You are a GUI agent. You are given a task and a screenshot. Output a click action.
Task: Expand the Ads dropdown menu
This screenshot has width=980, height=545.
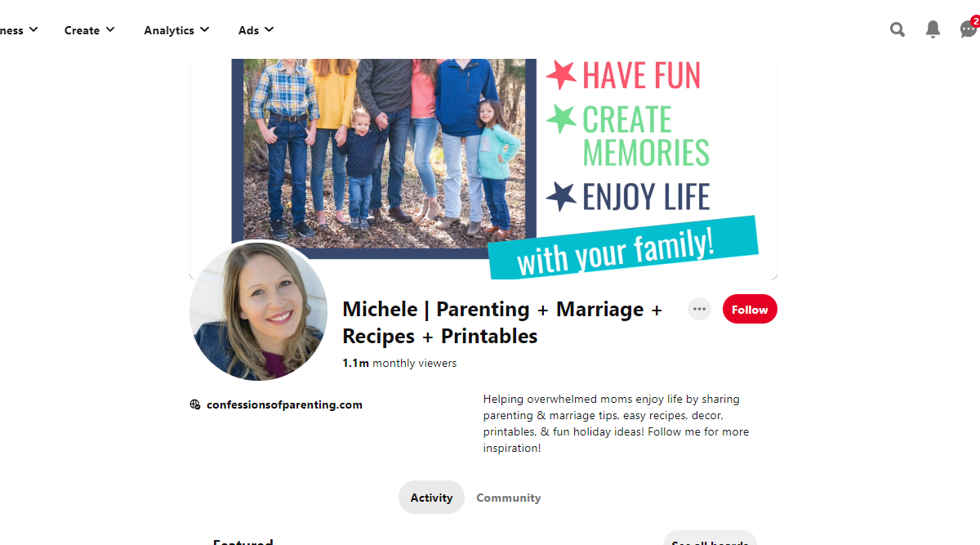(x=256, y=30)
